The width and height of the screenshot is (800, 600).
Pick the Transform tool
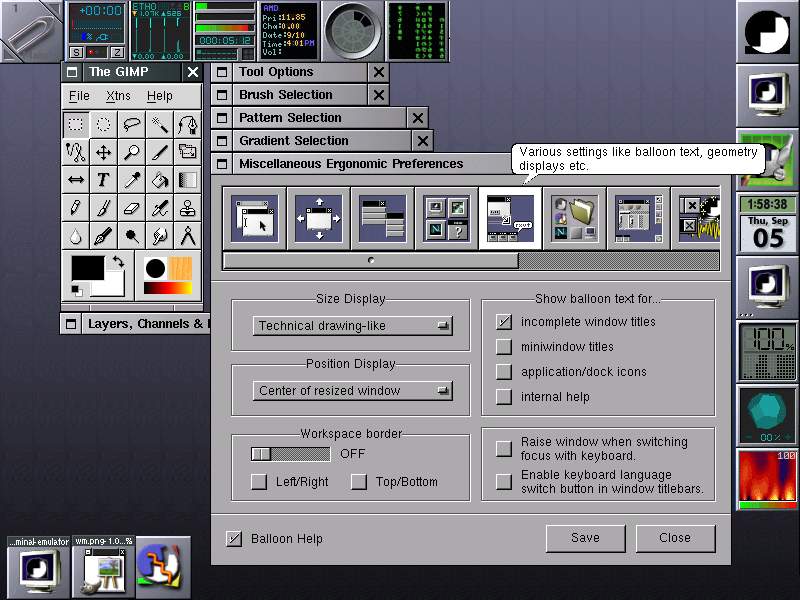(x=187, y=152)
